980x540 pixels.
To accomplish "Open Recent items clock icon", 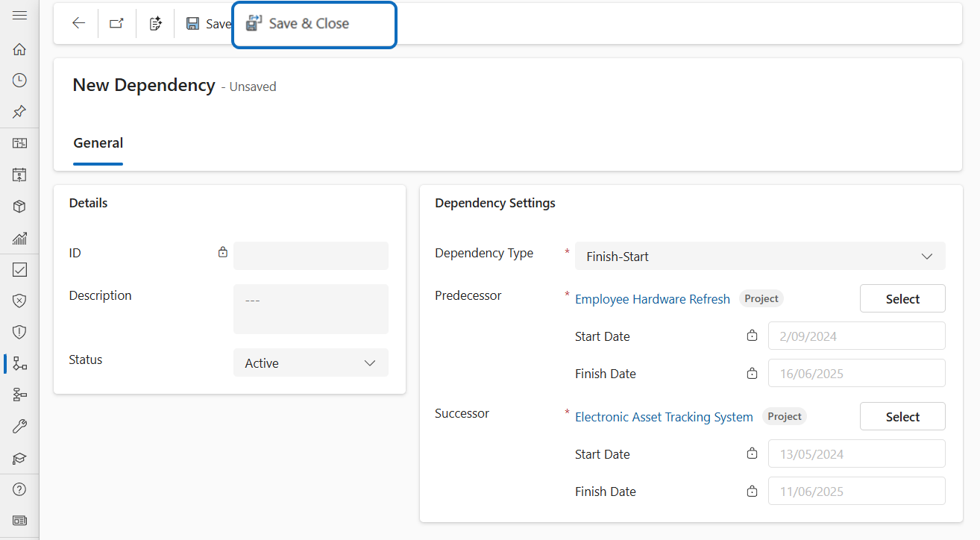I will (19, 81).
